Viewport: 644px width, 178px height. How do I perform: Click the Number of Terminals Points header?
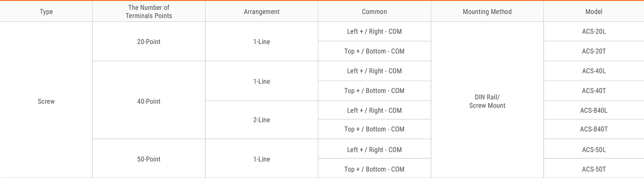coord(149,12)
